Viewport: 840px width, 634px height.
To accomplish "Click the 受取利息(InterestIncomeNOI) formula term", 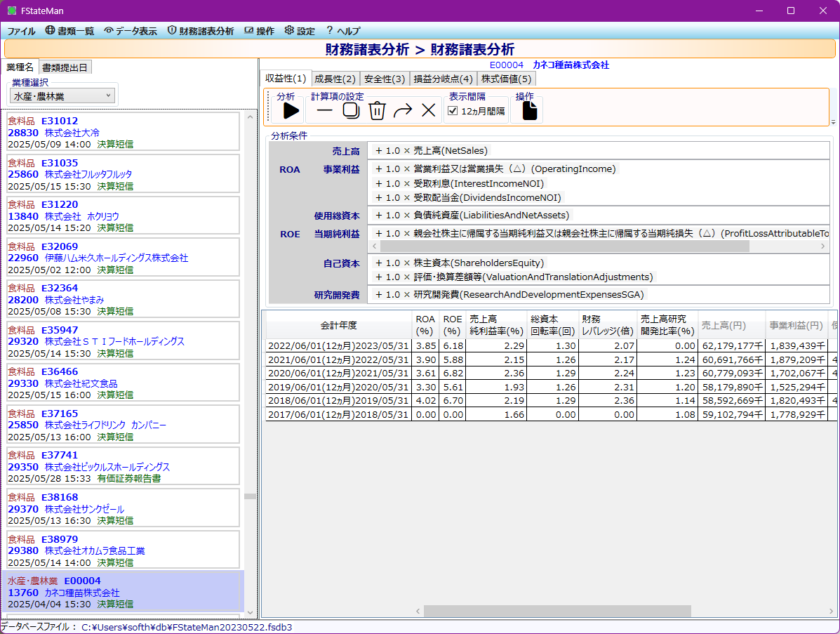I will (x=459, y=183).
